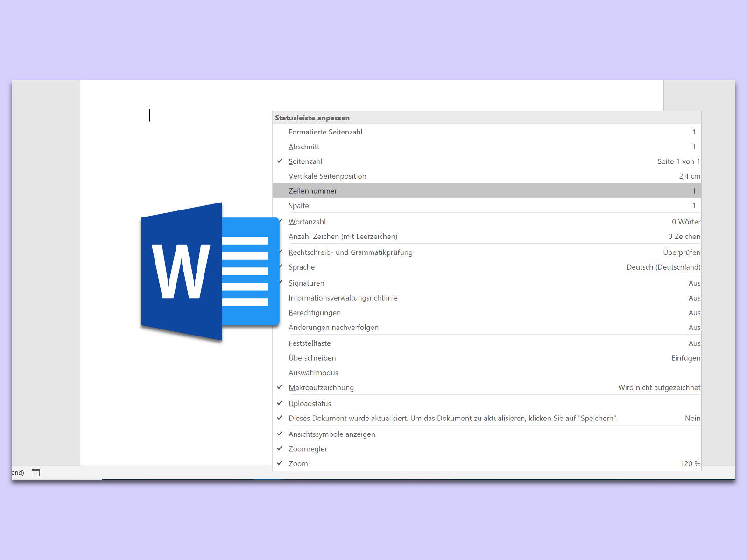Click the 'Deutsch (Deutschland)' language value
The height and width of the screenshot is (560, 747).
(x=663, y=267)
